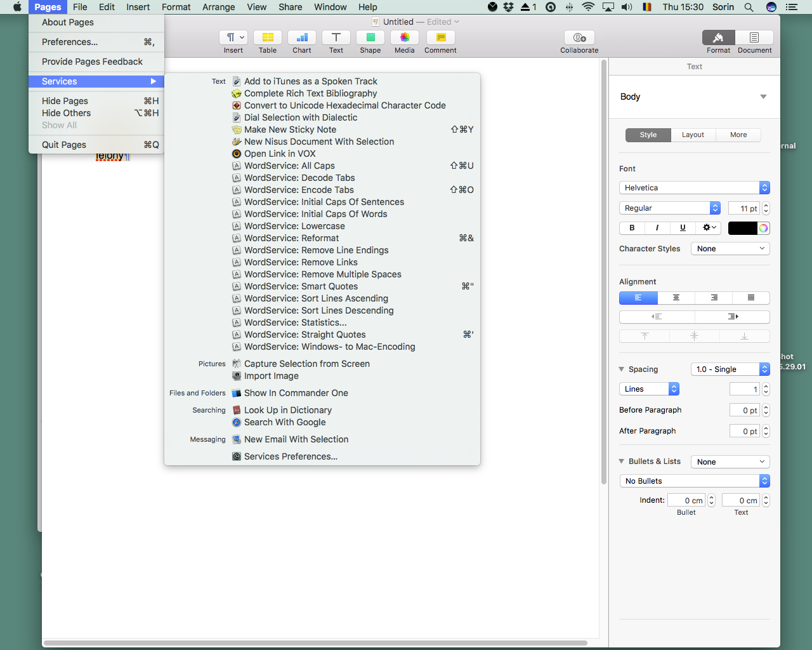The height and width of the screenshot is (650, 812).
Task: Toggle bold text formatting
Action: click(x=632, y=228)
